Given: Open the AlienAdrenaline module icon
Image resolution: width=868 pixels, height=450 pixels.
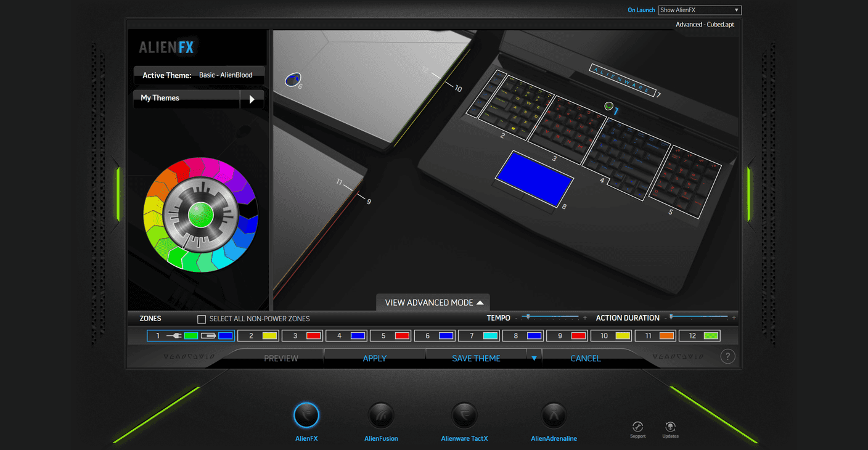Looking at the screenshot, I should pos(554,415).
